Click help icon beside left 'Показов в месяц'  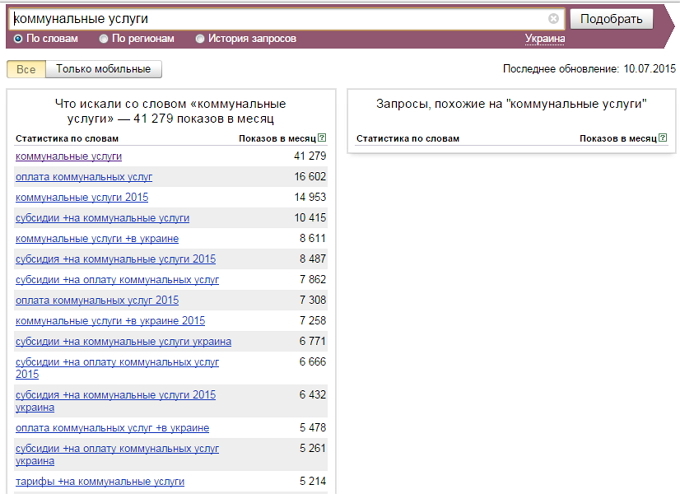(322, 138)
